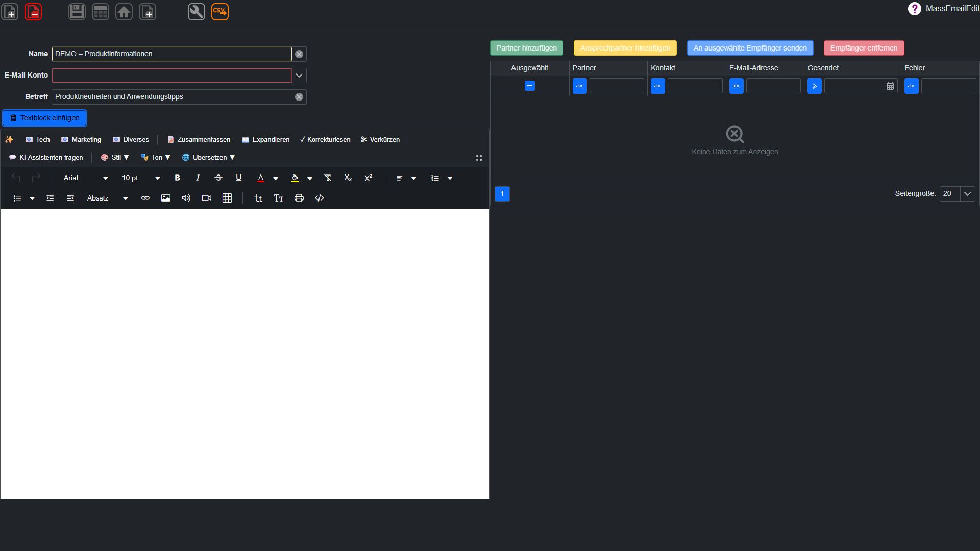
Task: Click the red delete document icon
Action: point(34,11)
